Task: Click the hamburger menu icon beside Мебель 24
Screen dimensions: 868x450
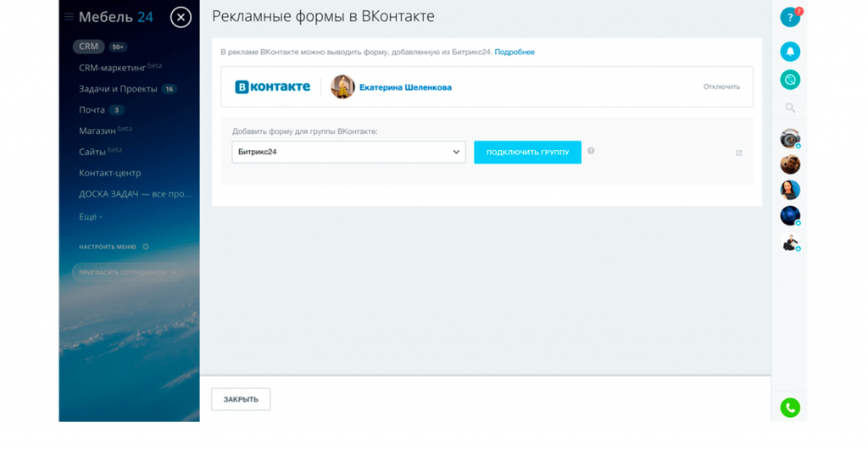Action: pyautogui.click(x=70, y=17)
